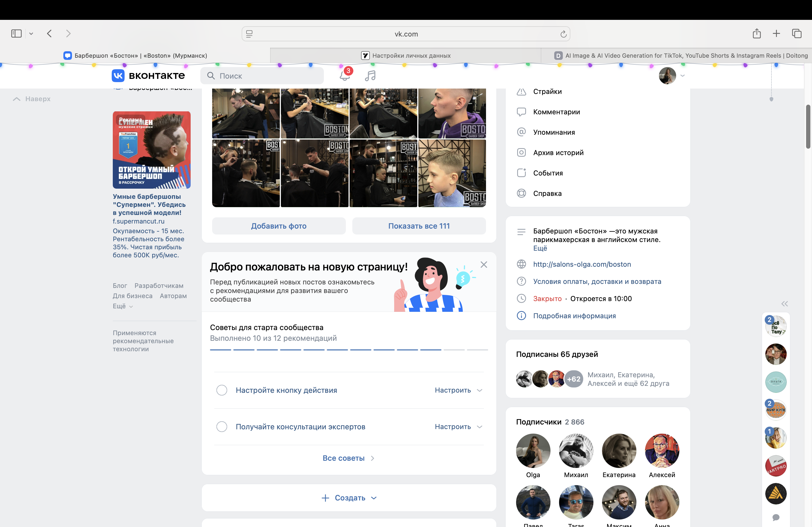Screen dimensions: 812x527
Task: Show Safari tab overview icon
Action: (x=797, y=33)
